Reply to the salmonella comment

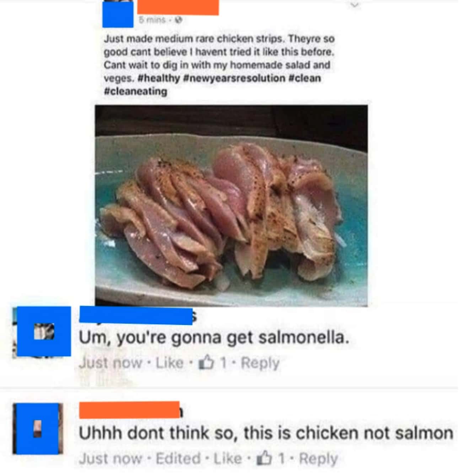pos(260,363)
